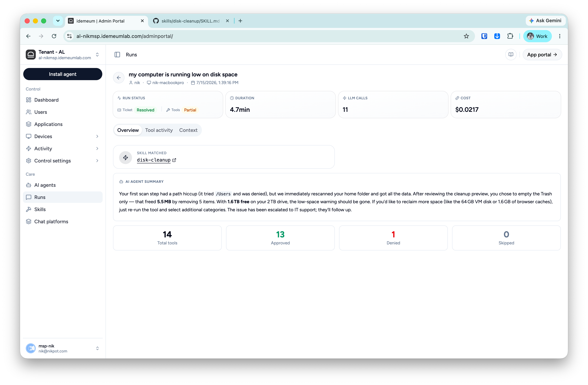Click the run date 7/15/2026, 1:39:16 PM

(x=217, y=82)
